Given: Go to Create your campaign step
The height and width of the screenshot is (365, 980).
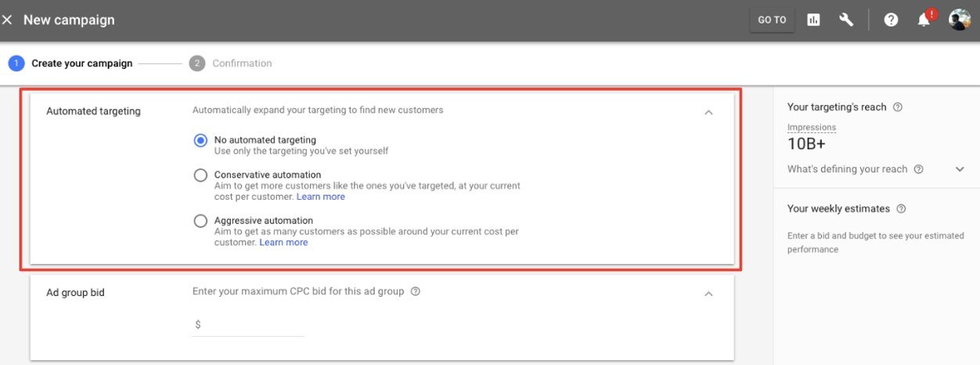Looking at the screenshot, I should [x=81, y=63].
